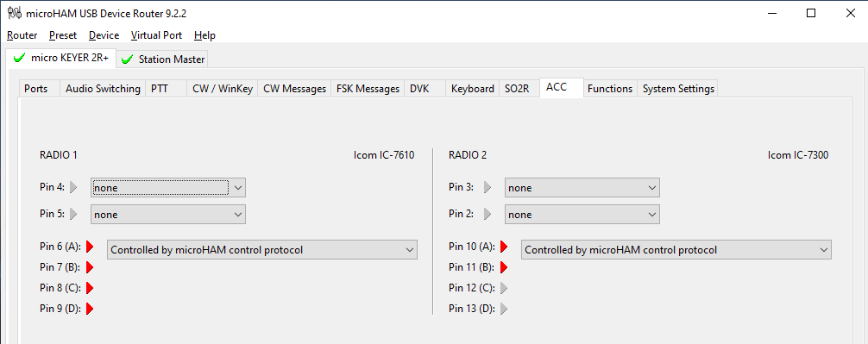Click the gray arrow indicator for Pin 12 (C)
This screenshot has height=344, width=868.
(504, 288)
